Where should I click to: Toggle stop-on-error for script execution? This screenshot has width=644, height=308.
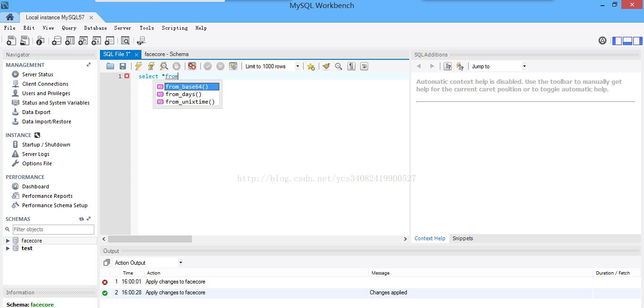[x=192, y=66]
